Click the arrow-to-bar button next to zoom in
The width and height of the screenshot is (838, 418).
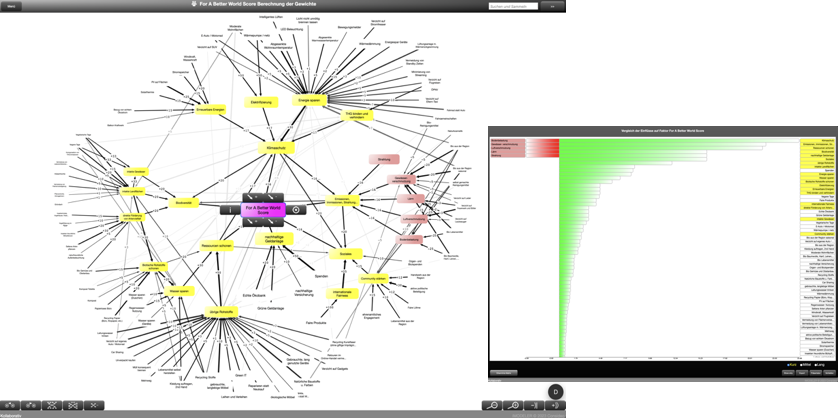[534, 405]
